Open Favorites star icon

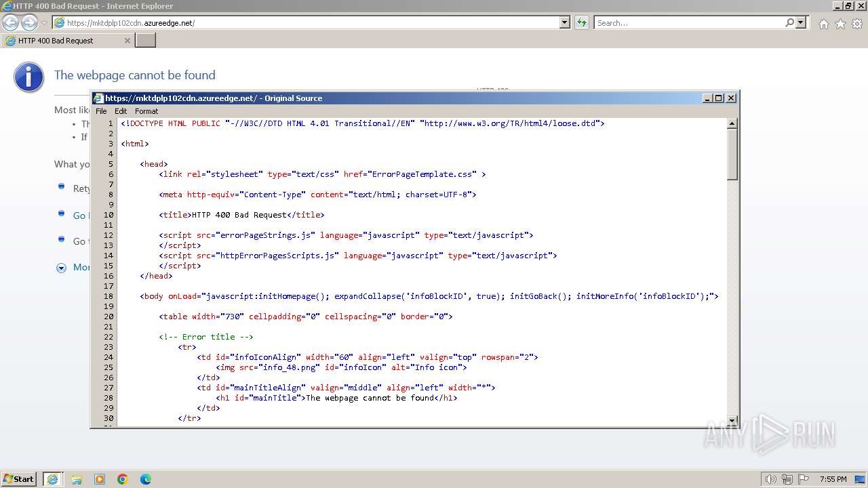[840, 24]
